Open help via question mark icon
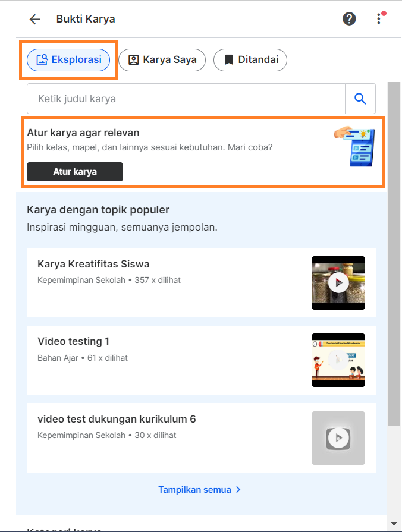Viewport: 402px width, 532px height. point(349,19)
